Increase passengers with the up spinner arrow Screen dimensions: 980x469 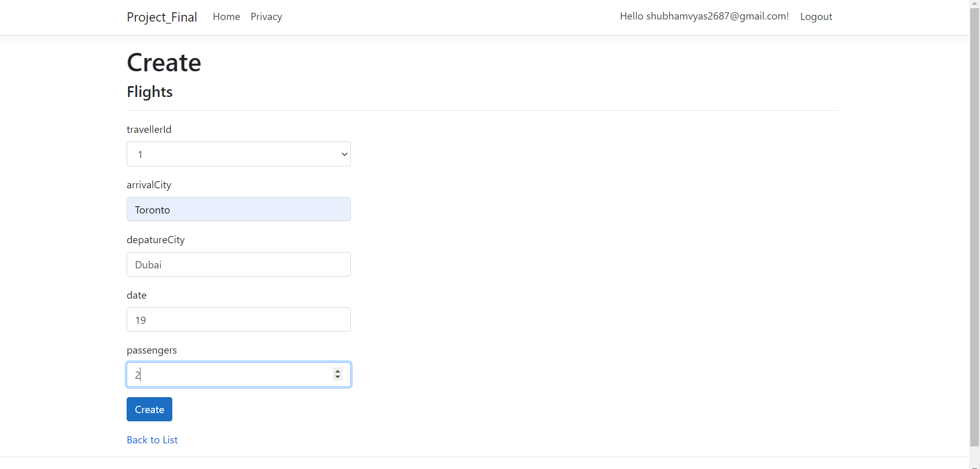click(x=337, y=371)
